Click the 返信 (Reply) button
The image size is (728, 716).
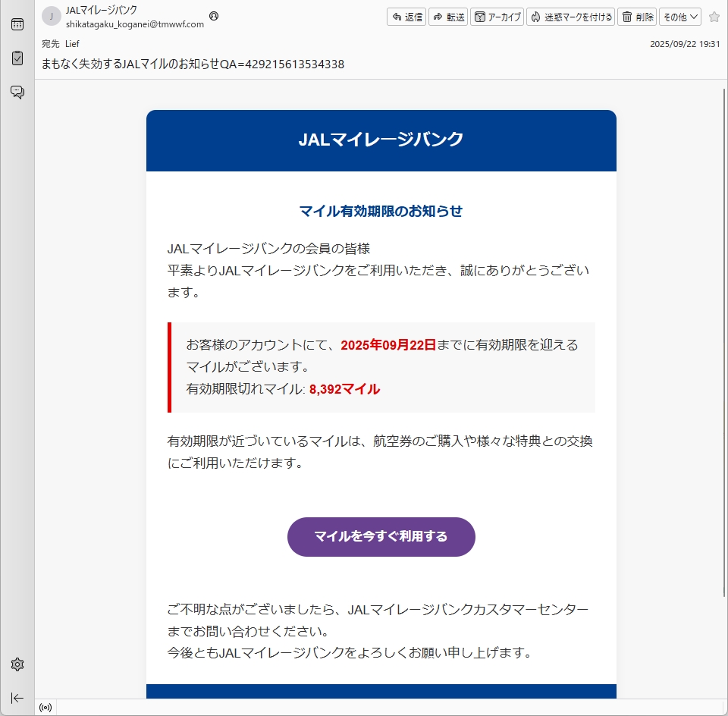[406, 17]
